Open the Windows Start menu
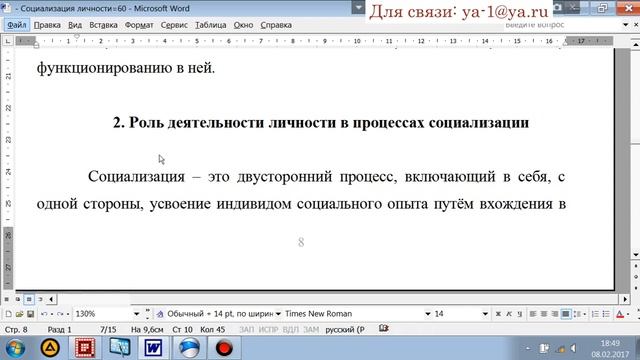The width and height of the screenshot is (640, 360). coord(16,348)
